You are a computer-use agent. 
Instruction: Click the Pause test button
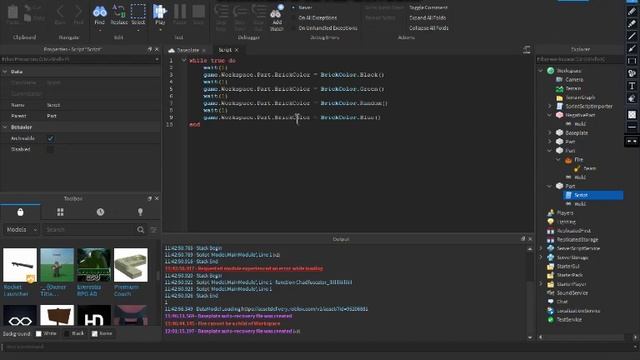(180, 15)
